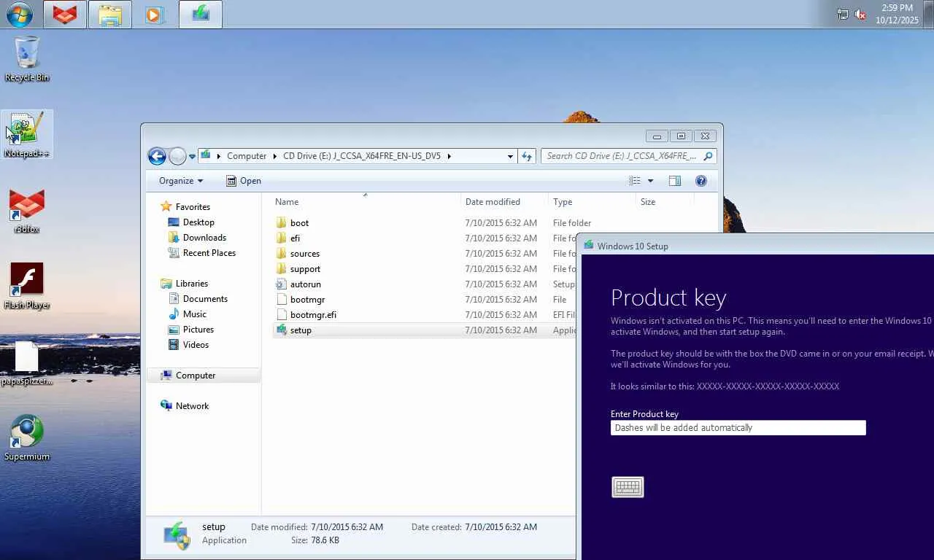Viewport: 934px width, 560px height.
Task: Click the Enter Product key field
Action: click(738, 428)
